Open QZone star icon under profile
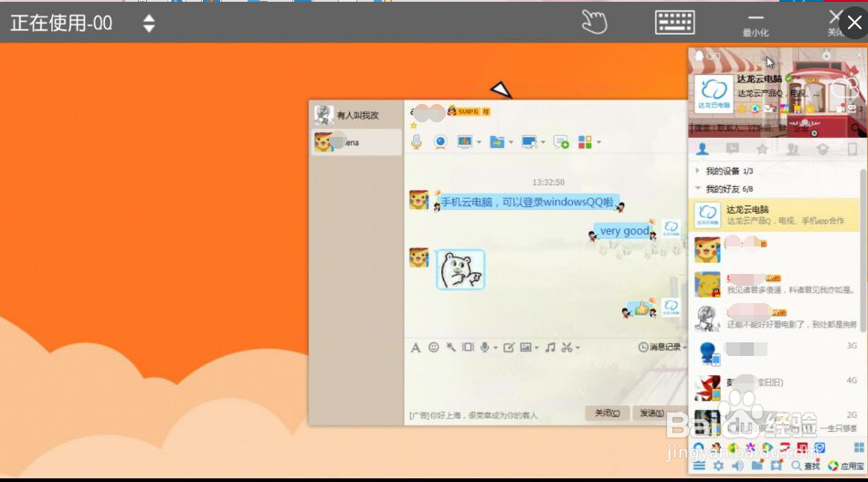 (x=742, y=109)
